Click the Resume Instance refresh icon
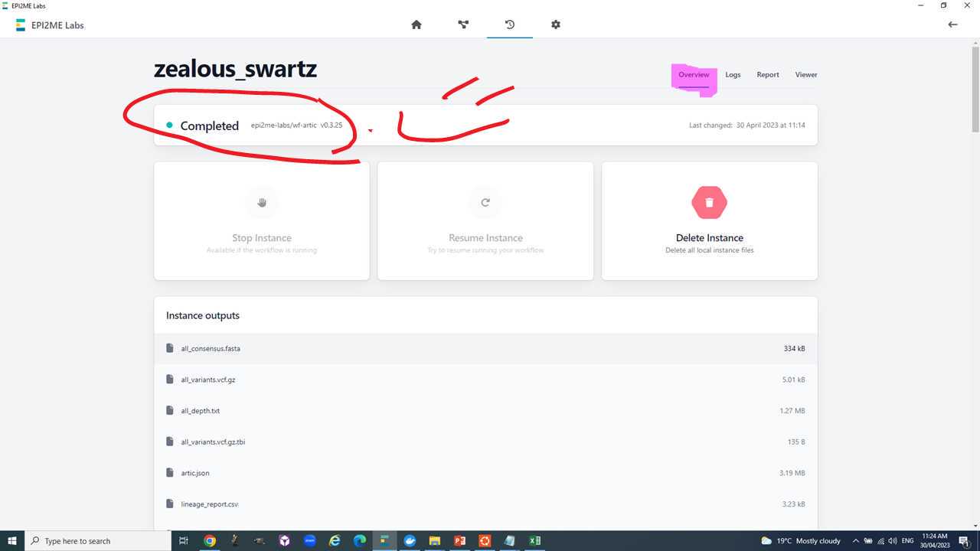This screenshot has width=980, height=551. coord(485,203)
